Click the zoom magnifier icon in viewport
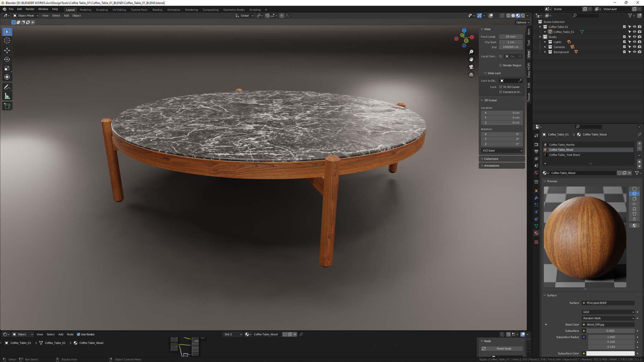This screenshot has width=644, height=362. [x=471, y=51]
